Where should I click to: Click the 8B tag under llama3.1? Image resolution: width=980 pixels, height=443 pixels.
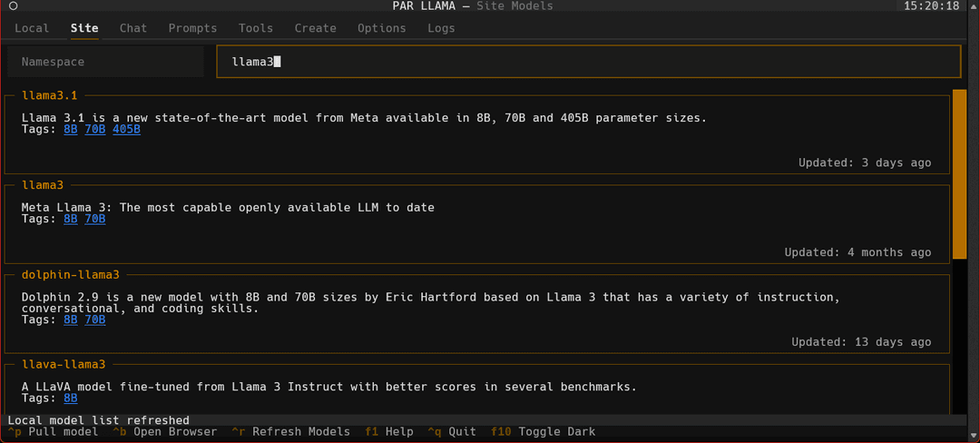pyautogui.click(x=71, y=130)
